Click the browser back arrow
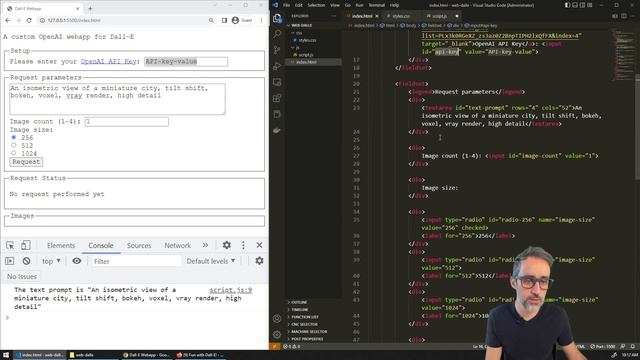The height and width of the screenshot is (360, 640). (8, 20)
